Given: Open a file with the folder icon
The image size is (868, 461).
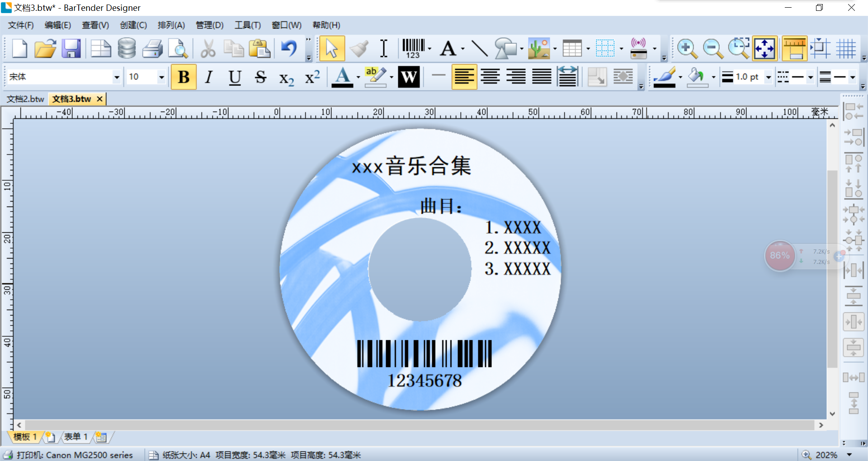Looking at the screenshot, I should [45, 48].
